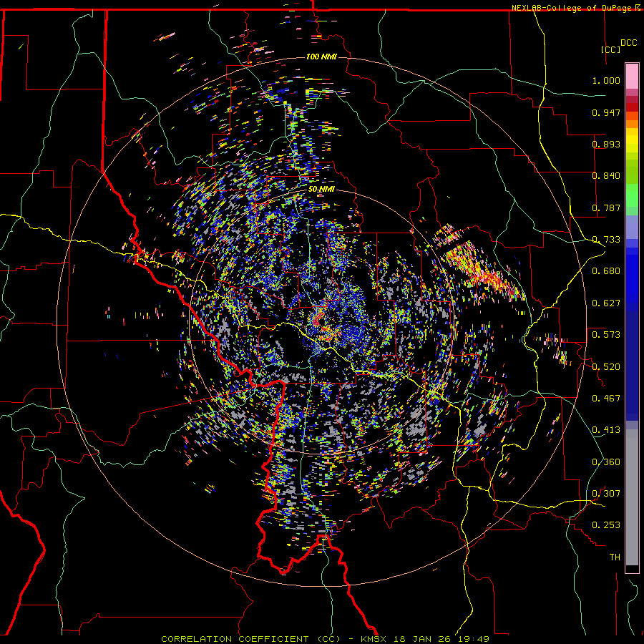Select the 0.307 legend value
Screen dimensions: 644x644
(x=606, y=494)
